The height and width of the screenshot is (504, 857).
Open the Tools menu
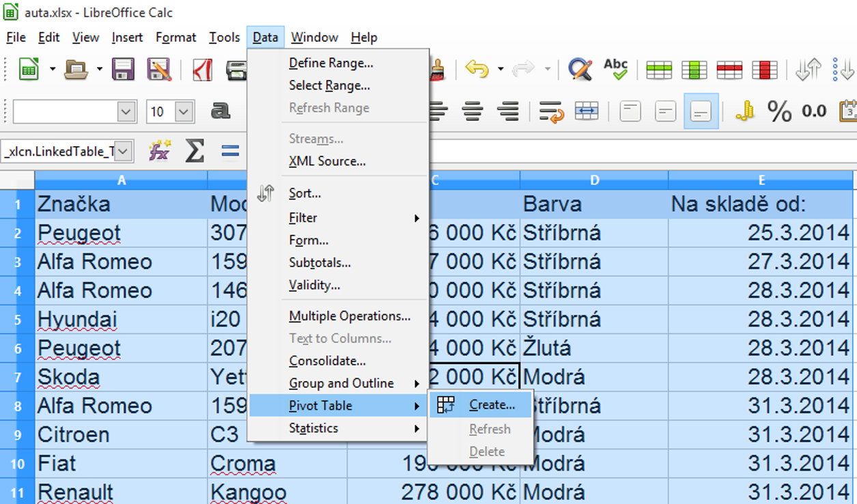pos(225,38)
